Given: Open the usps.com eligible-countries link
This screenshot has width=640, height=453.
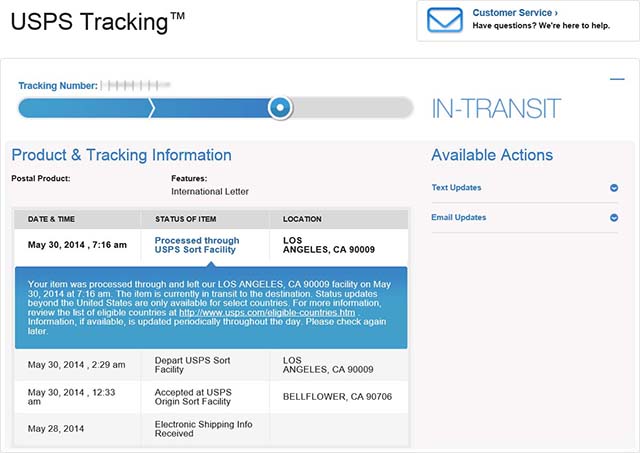Looking at the screenshot, I should tap(267, 313).
